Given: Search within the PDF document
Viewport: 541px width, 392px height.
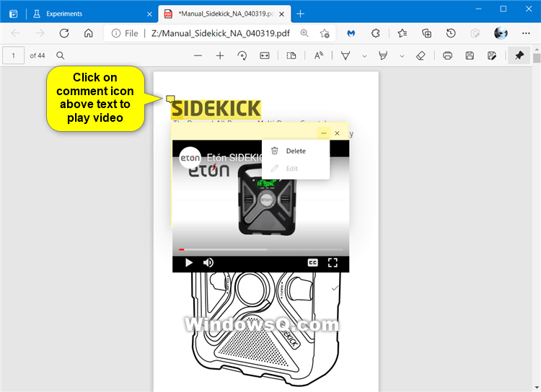Looking at the screenshot, I should [x=60, y=55].
